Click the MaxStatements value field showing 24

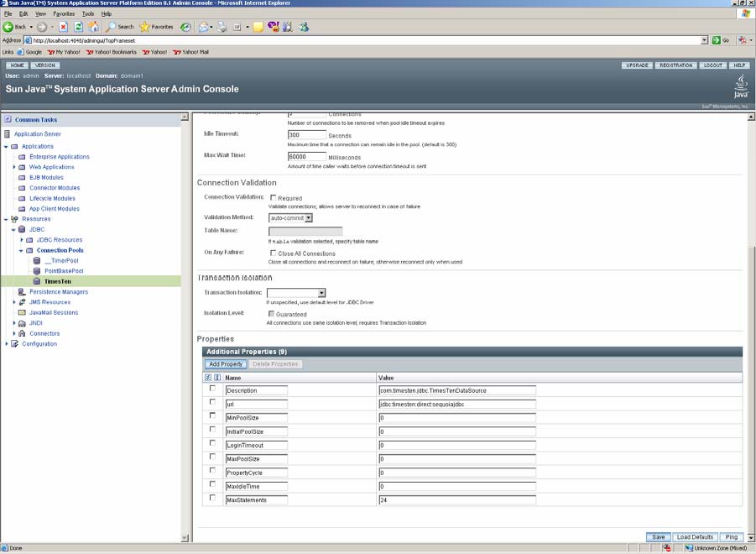click(457, 500)
